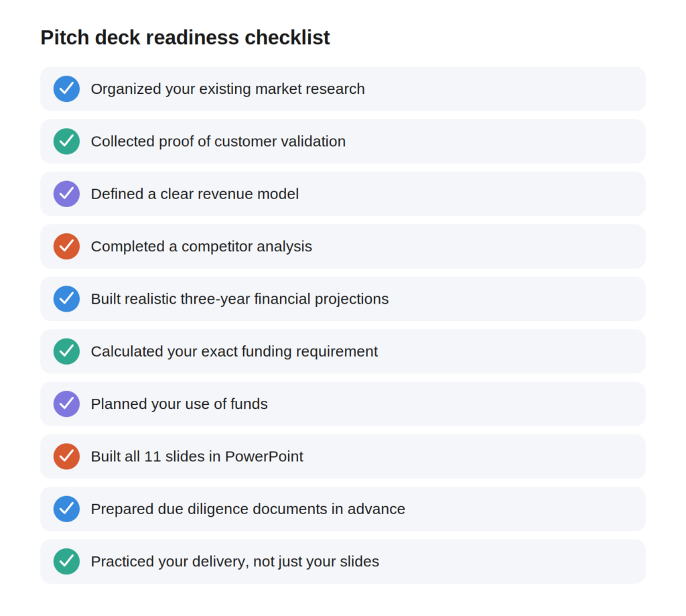Click 'Built all 11 slides in PowerPoint' text

tap(197, 456)
